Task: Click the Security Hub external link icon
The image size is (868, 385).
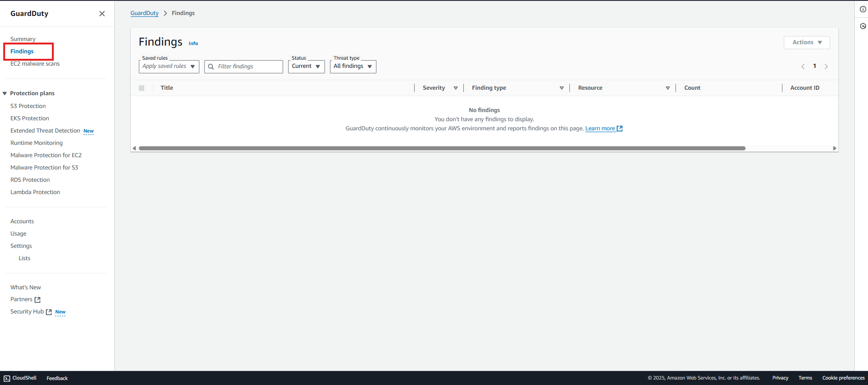Action: (49, 312)
